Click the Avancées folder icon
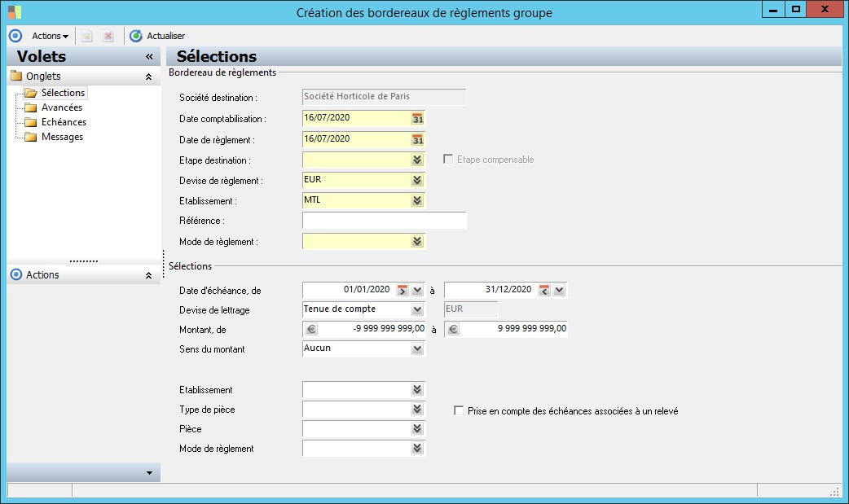This screenshot has width=849, height=504. (31, 107)
